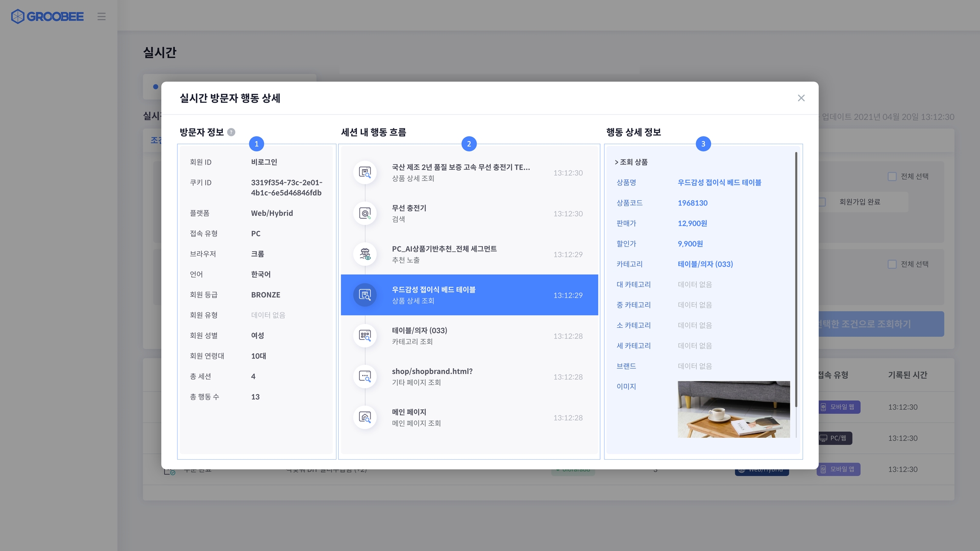The image size is (980, 551).
Task: Click the category view icon for 테이블/의자 (033)
Action: [365, 336]
